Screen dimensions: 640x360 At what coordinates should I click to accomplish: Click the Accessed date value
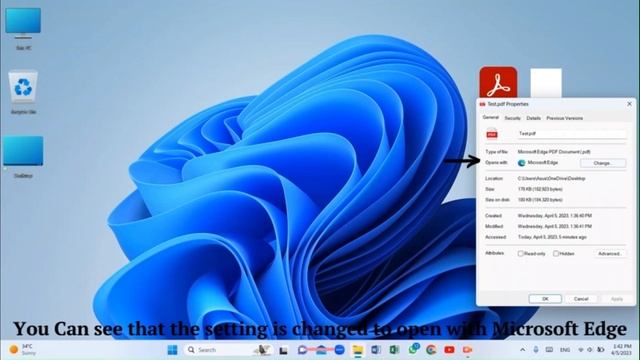point(552,237)
